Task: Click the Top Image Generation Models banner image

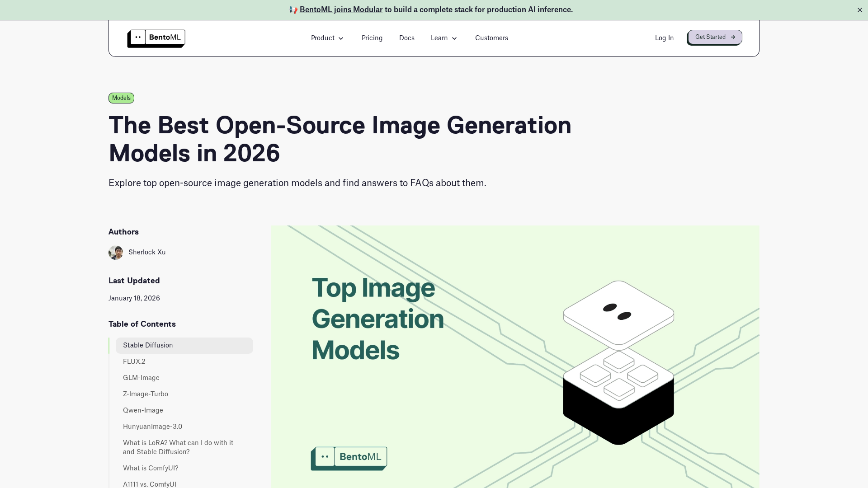Action: coord(515,357)
